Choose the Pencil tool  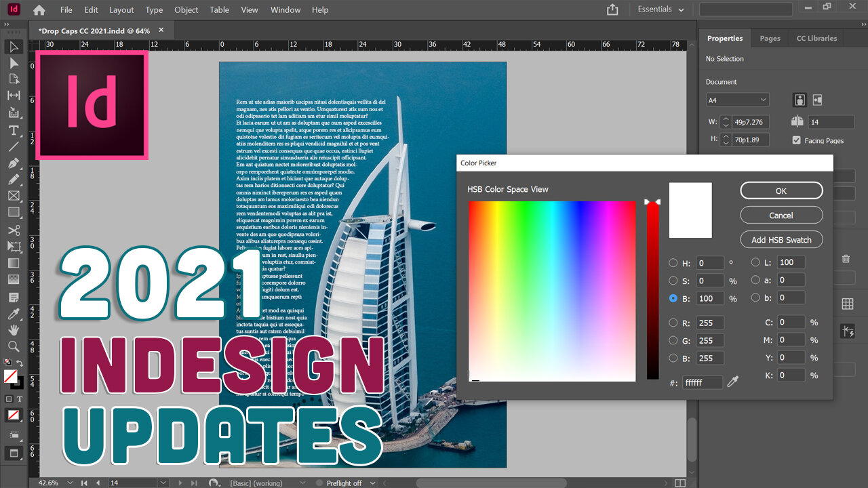tap(14, 180)
